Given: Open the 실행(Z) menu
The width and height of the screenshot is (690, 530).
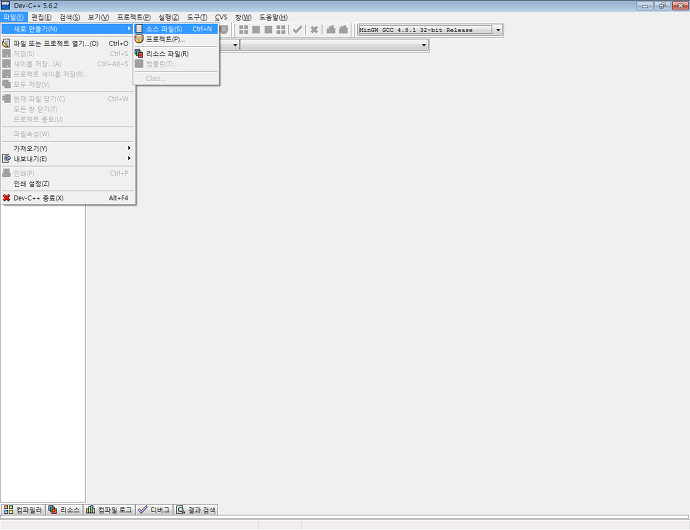Looking at the screenshot, I should pyautogui.click(x=169, y=17).
